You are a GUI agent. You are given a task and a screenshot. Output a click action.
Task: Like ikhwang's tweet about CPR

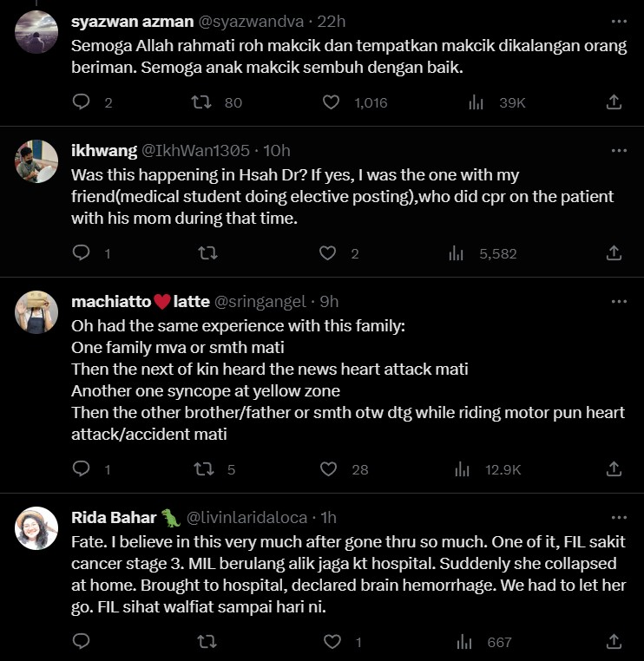point(328,253)
